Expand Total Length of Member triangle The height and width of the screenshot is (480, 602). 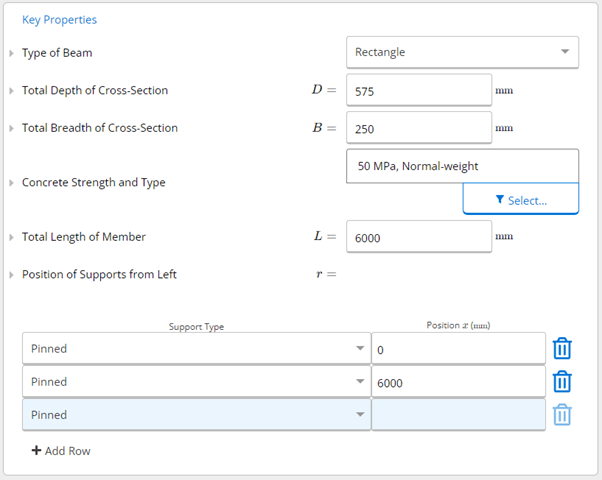click(x=12, y=237)
